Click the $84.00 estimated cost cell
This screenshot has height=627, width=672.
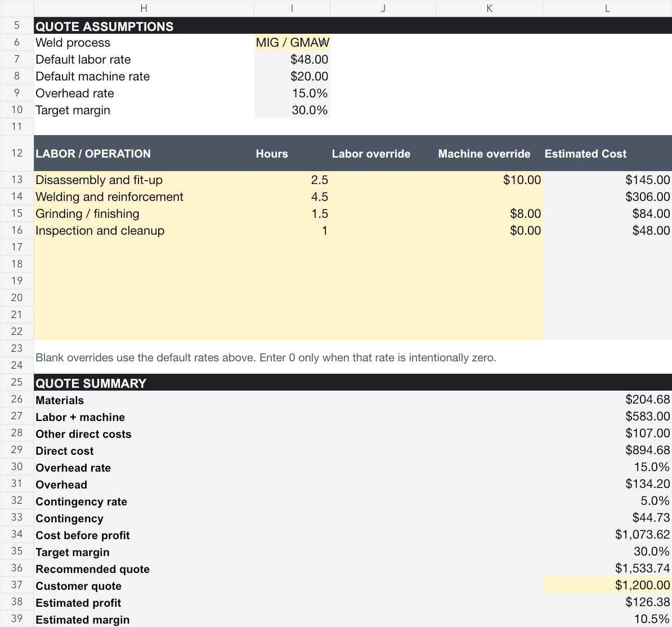point(607,213)
